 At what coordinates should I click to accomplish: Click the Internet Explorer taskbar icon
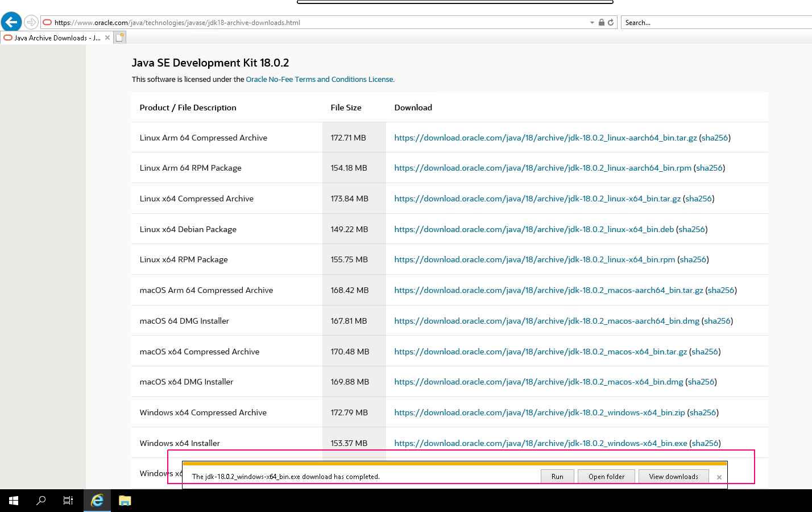(97, 501)
